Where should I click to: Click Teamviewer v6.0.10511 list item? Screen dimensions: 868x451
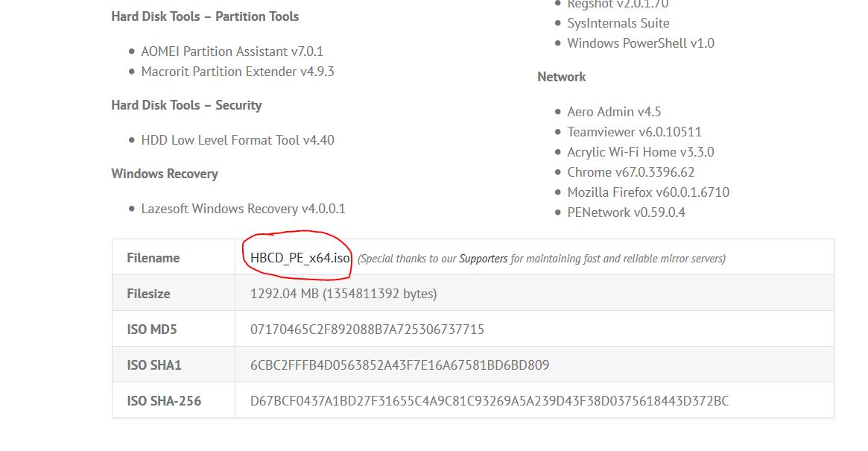634,132
